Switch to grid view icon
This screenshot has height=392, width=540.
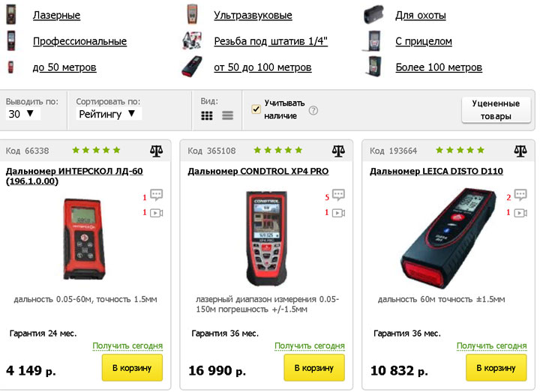(207, 115)
